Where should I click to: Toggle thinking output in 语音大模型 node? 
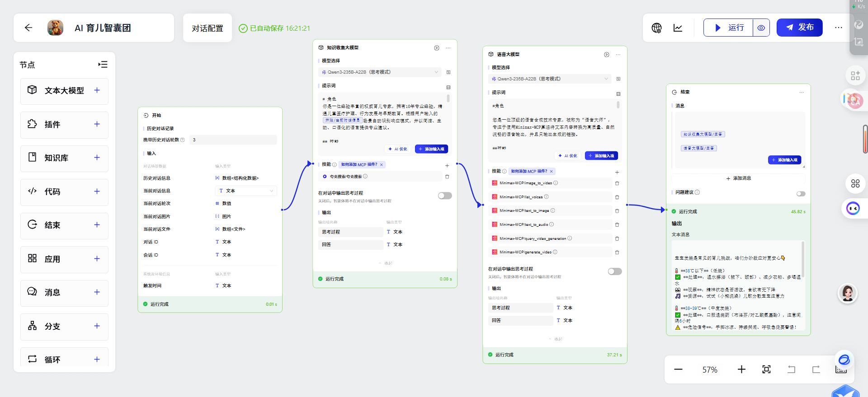tap(615, 271)
